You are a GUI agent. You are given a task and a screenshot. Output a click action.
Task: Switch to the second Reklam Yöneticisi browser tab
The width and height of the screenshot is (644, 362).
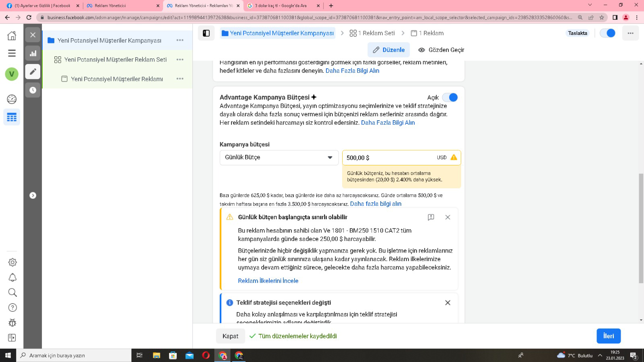pyautogui.click(x=203, y=6)
